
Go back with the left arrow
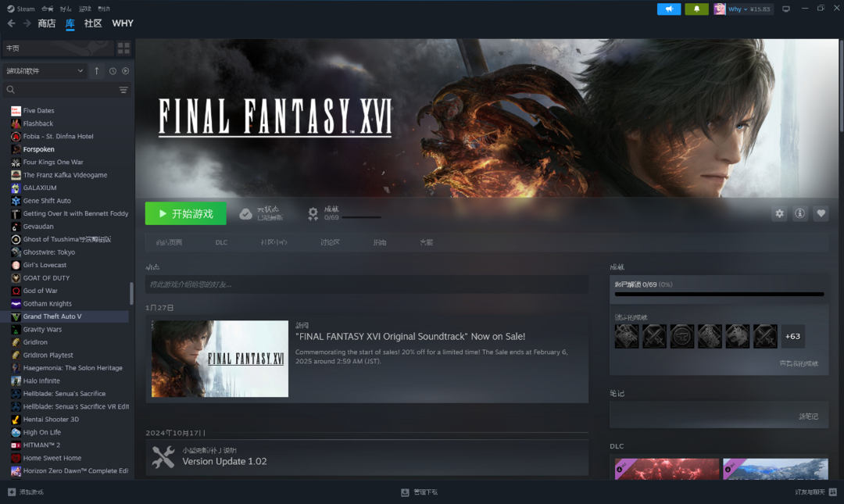(x=11, y=23)
